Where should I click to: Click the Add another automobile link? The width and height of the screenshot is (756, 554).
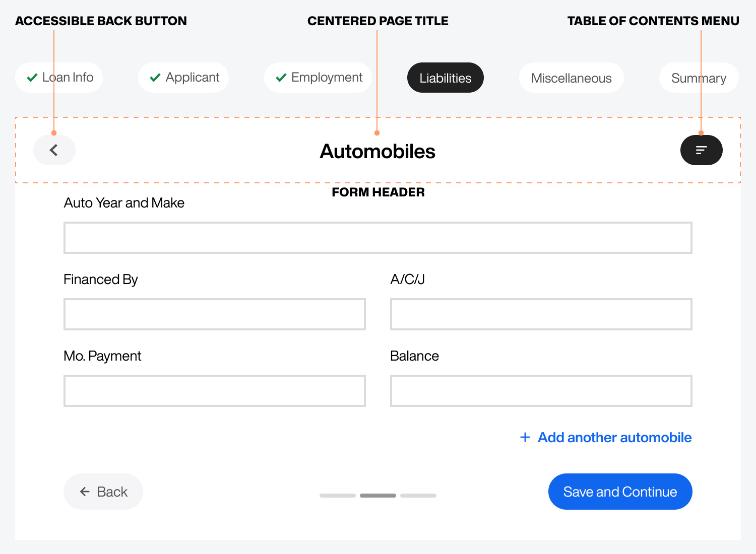coord(614,437)
